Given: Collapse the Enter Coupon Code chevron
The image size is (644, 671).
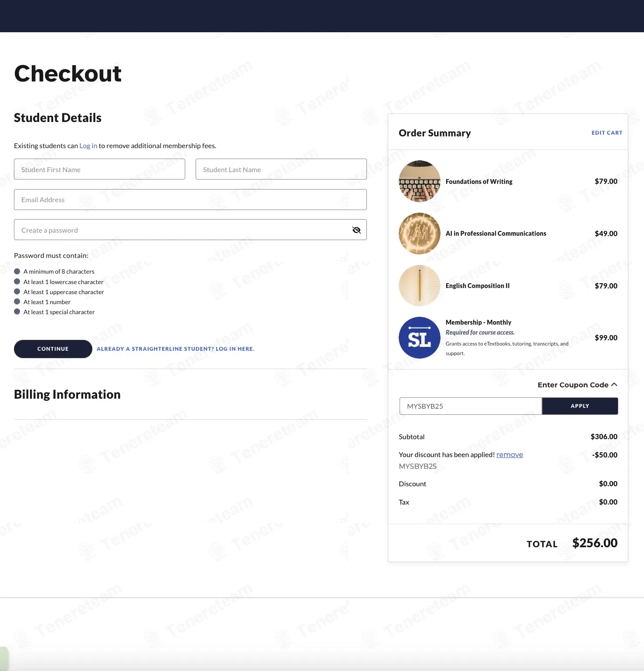Looking at the screenshot, I should click(x=614, y=385).
